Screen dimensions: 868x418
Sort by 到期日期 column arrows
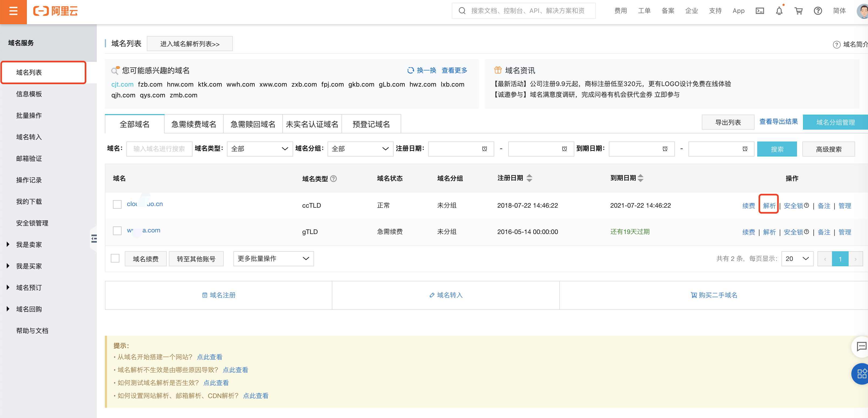(640, 178)
